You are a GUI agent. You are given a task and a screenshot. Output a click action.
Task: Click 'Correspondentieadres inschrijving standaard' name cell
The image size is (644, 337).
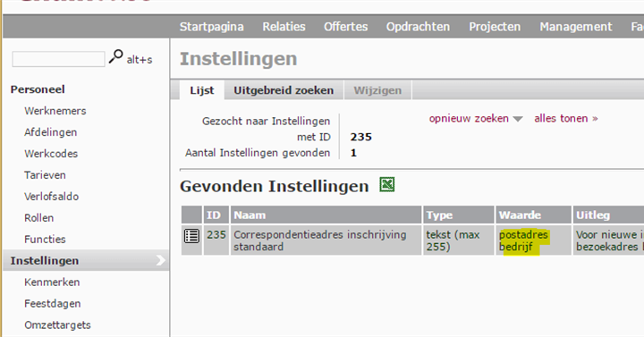(x=326, y=240)
